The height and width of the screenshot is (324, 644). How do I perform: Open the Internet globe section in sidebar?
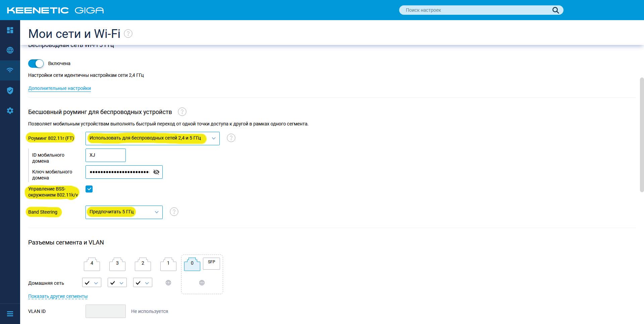10,50
